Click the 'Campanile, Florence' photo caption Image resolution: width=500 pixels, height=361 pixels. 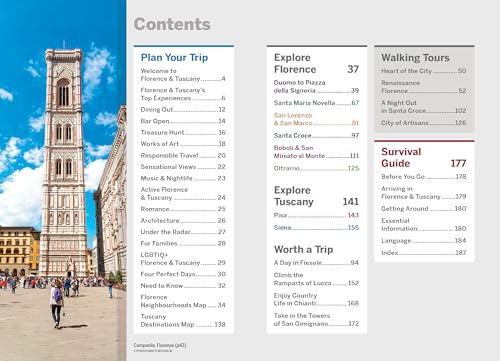pos(160,345)
